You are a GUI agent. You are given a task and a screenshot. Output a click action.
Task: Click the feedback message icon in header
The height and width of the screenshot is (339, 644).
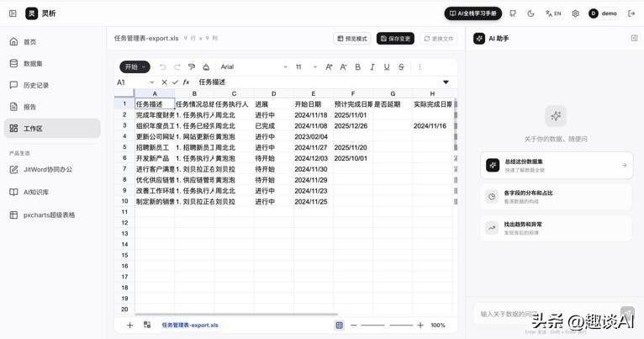513,13
